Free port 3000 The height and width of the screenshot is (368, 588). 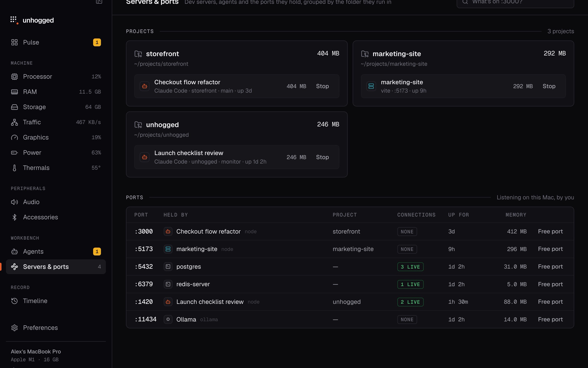click(x=550, y=231)
